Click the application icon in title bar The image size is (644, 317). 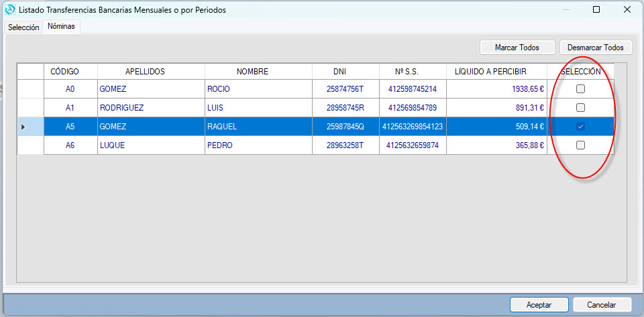(9, 10)
